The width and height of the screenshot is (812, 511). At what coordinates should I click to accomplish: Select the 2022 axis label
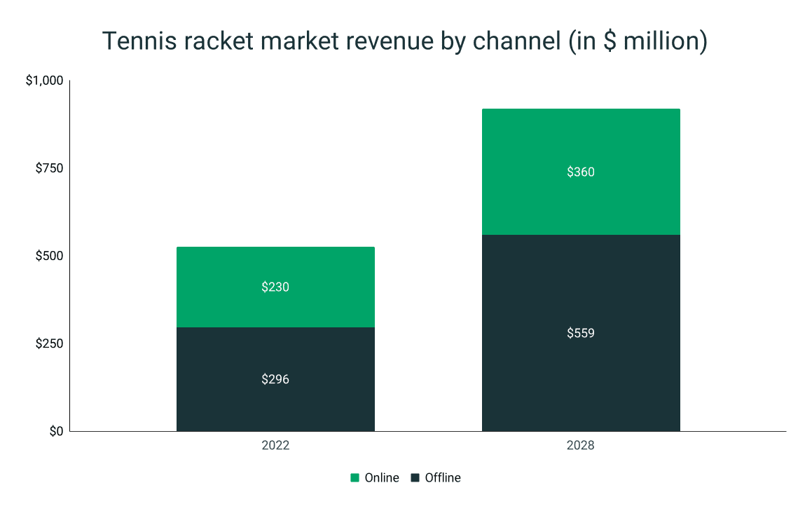tap(275, 444)
